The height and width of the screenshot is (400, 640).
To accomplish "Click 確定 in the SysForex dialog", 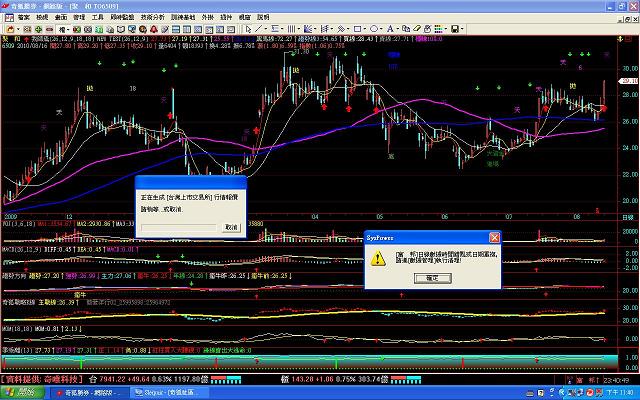I will (x=433, y=278).
